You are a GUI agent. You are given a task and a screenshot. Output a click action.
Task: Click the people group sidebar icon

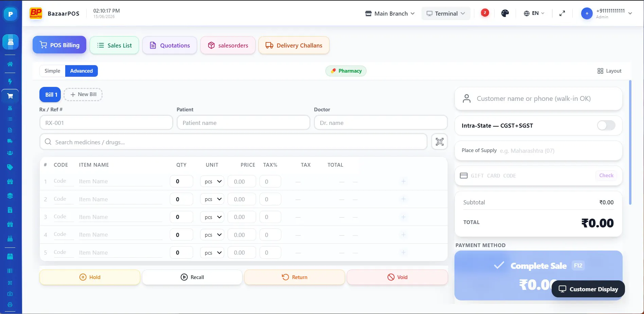10,153
